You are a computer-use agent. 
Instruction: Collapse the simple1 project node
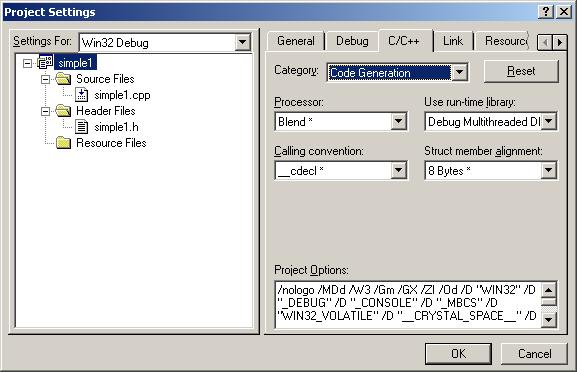pyautogui.click(x=27, y=63)
